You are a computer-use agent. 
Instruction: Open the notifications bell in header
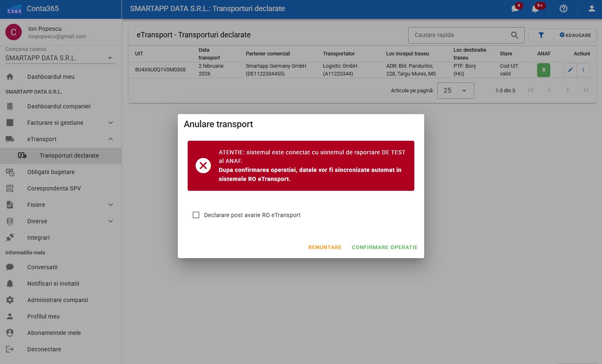pos(535,9)
